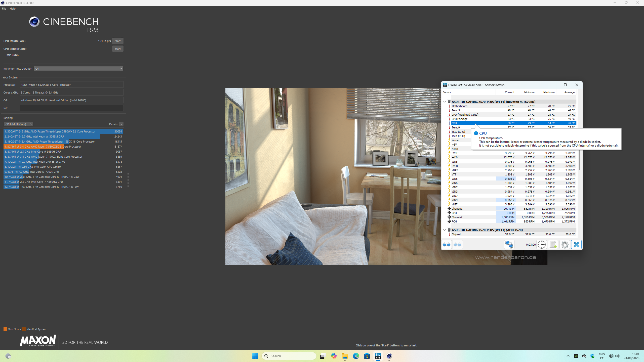This screenshot has width=644, height=362.
Task: Click the Info text field
Action: coord(71,108)
